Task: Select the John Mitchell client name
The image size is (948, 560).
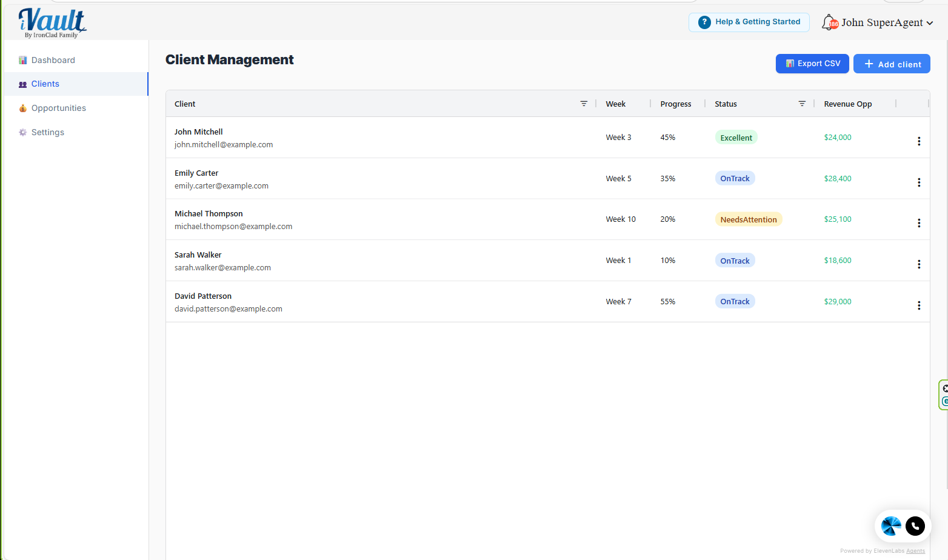Action: [198, 132]
